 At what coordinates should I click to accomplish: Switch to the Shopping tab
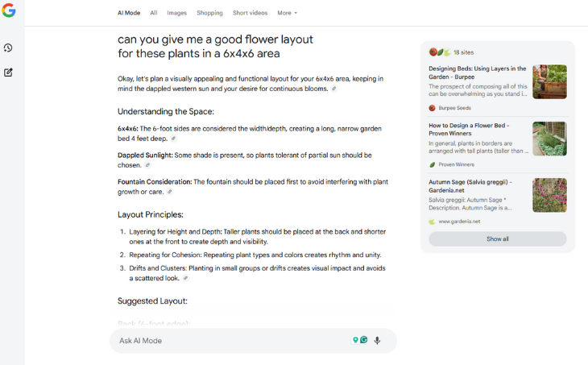point(209,13)
